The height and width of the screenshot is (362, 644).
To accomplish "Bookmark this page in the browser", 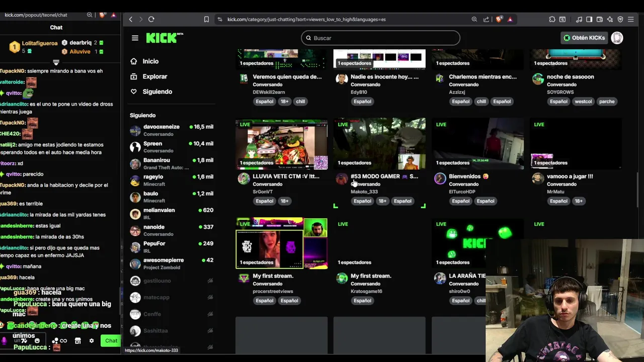I will pos(206,19).
